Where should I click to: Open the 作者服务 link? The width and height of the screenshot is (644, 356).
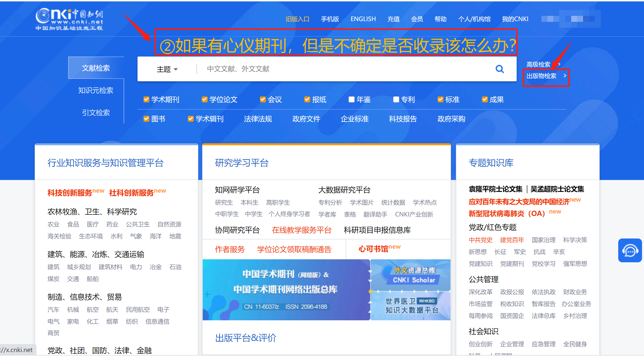pyautogui.click(x=230, y=249)
